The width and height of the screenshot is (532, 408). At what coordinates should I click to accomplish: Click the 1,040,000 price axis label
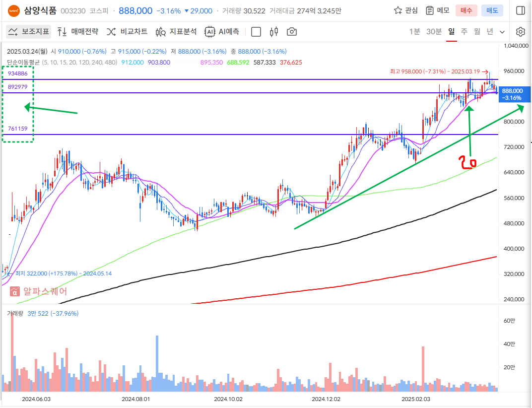click(516, 46)
